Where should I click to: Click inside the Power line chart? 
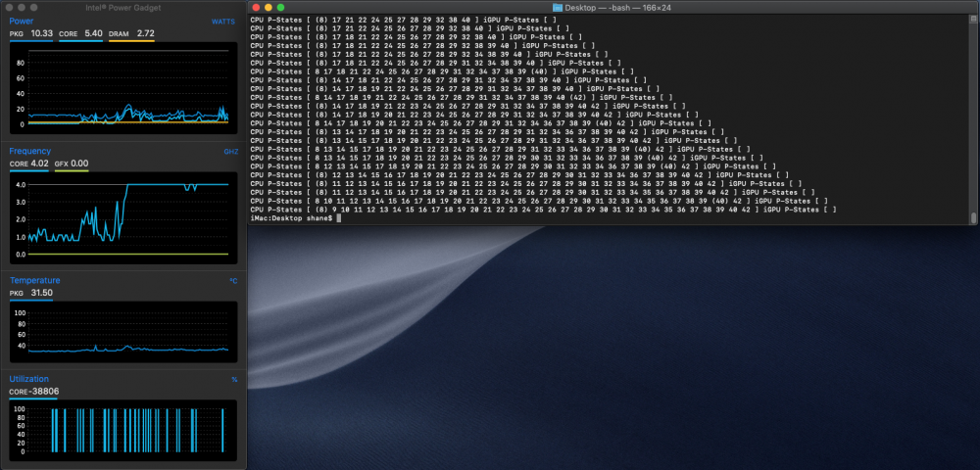(x=123, y=88)
